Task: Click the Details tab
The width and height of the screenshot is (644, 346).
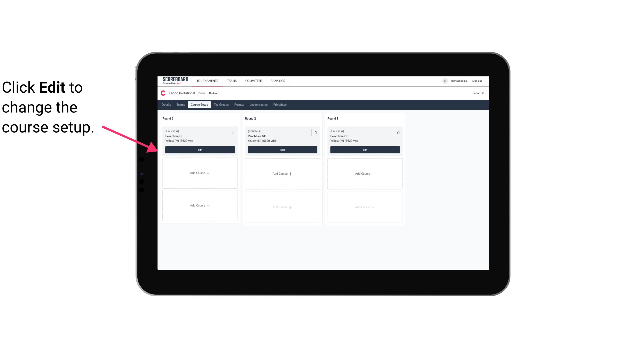Action: click(x=167, y=104)
